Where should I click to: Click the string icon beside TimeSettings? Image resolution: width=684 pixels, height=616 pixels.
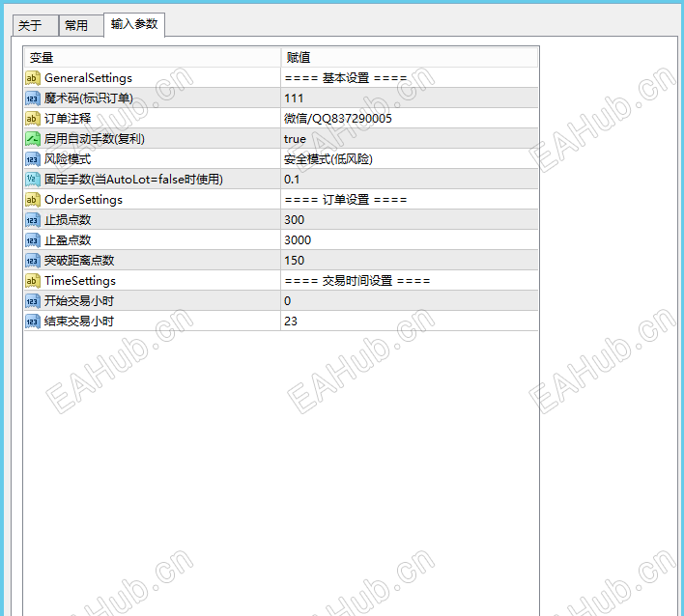32,281
